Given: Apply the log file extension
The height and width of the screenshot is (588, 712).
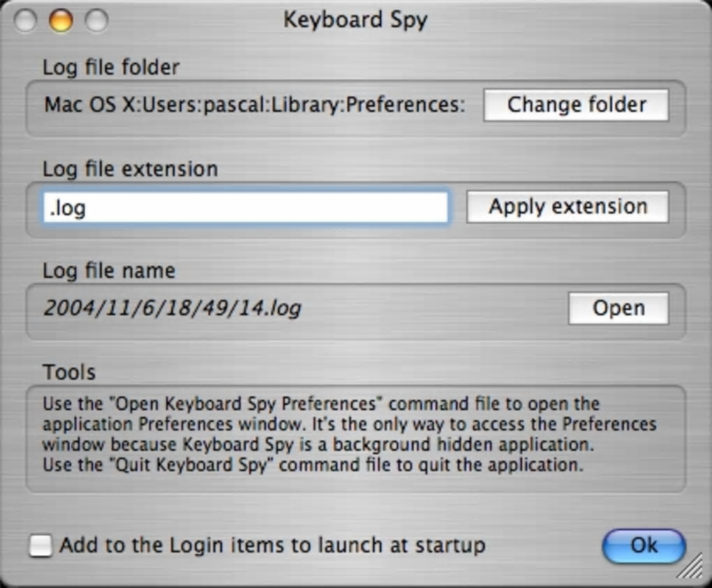Looking at the screenshot, I should [567, 207].
